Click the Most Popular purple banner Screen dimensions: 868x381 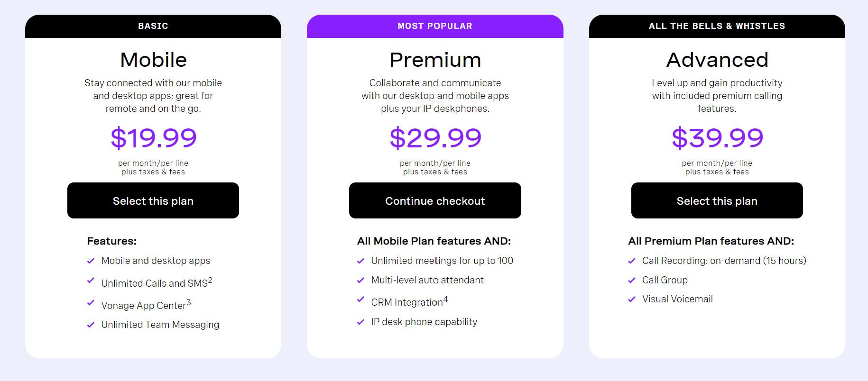pos(435,26)
